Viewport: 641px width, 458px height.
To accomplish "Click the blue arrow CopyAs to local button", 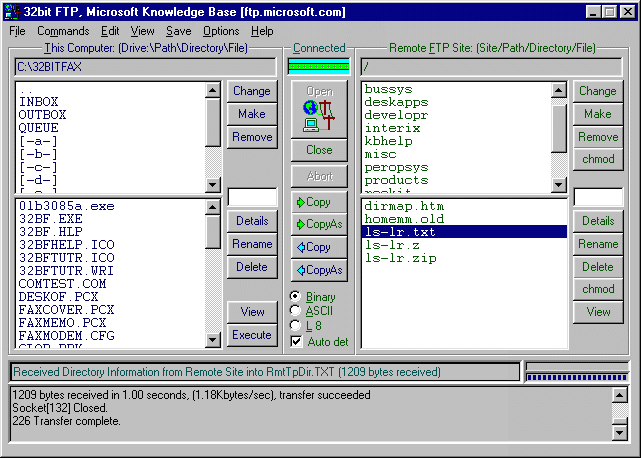I will [319, 270].
